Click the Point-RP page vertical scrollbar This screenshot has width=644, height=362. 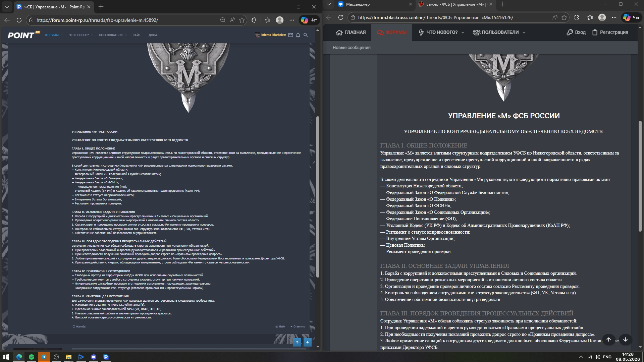pos(318,197)
